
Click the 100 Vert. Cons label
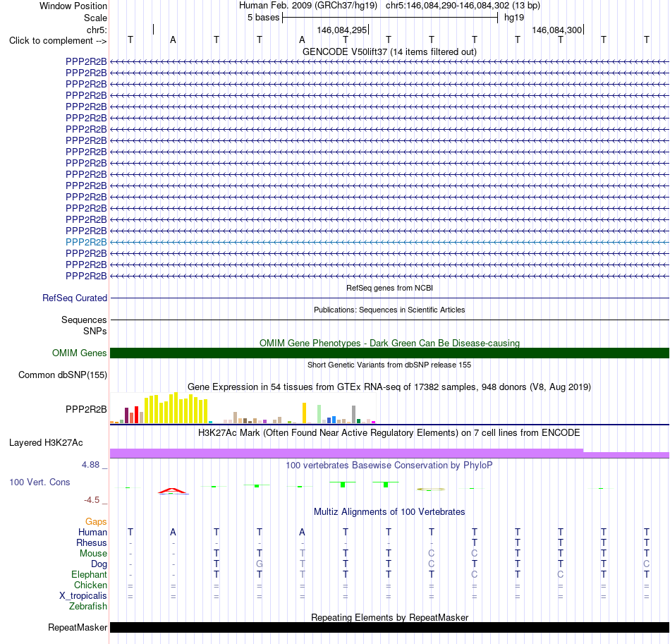pyautogui.click(x=39, y=482)
